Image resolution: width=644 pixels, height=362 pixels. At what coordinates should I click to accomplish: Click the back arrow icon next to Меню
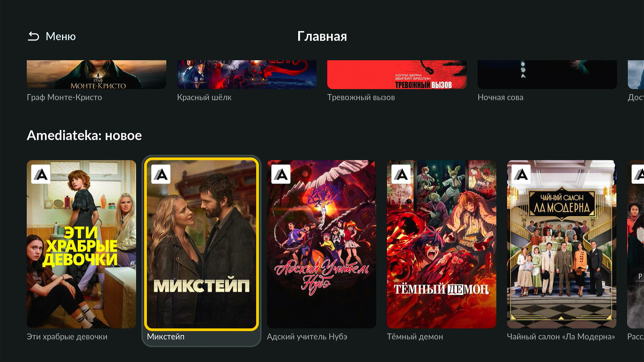click(34, 36)
